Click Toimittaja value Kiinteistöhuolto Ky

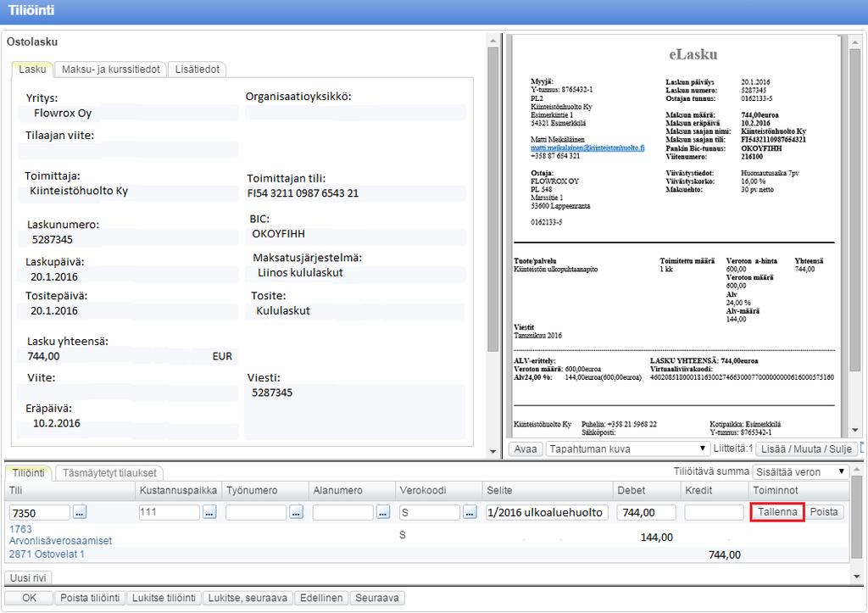[x=79, y=191]
